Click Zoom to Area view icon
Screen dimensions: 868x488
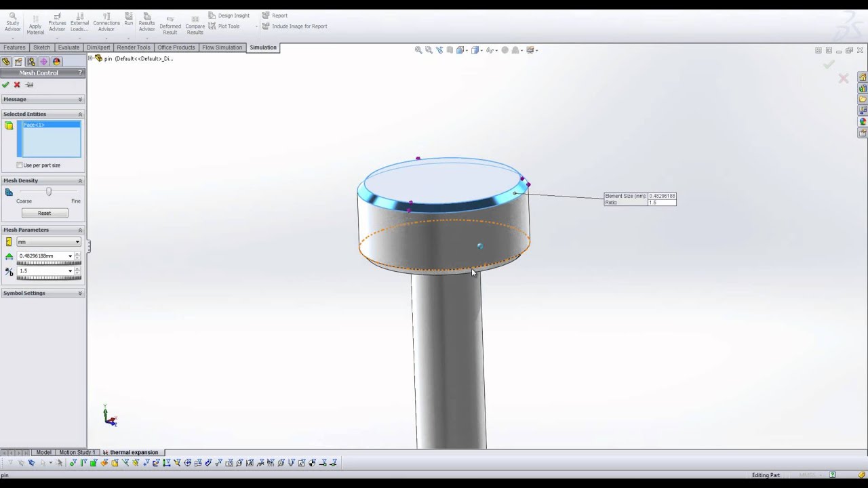pos(429,50)
